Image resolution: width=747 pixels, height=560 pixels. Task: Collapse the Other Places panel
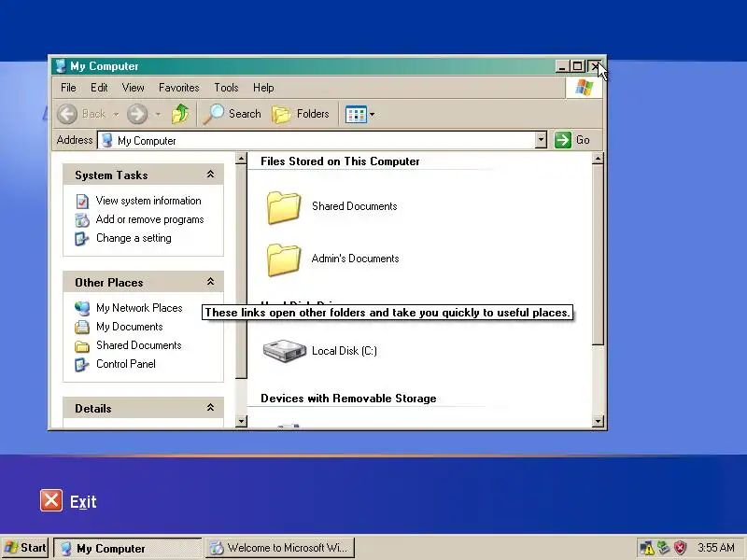coord(211,282)
